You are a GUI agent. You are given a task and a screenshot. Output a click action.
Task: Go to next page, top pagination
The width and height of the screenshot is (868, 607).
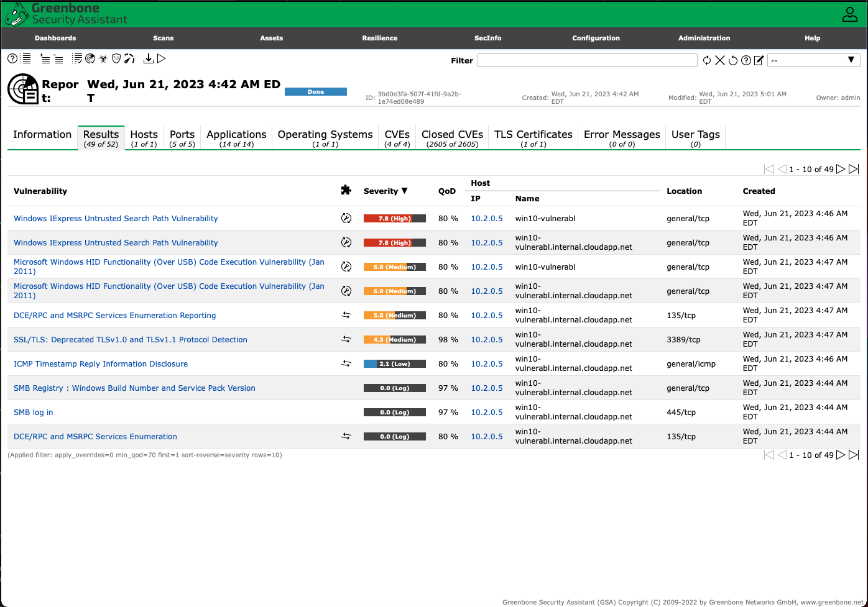pos(841,169)
